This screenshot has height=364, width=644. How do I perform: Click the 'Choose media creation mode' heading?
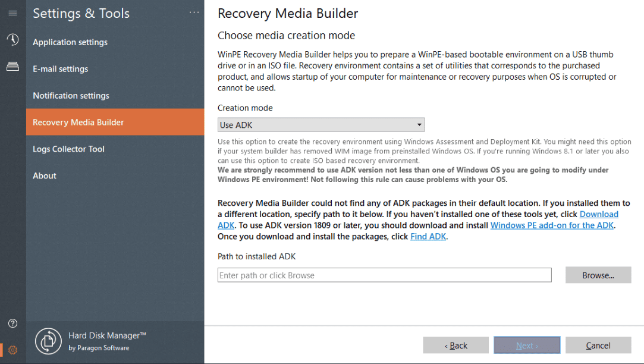pyautogui.click(x=286, y=35)
